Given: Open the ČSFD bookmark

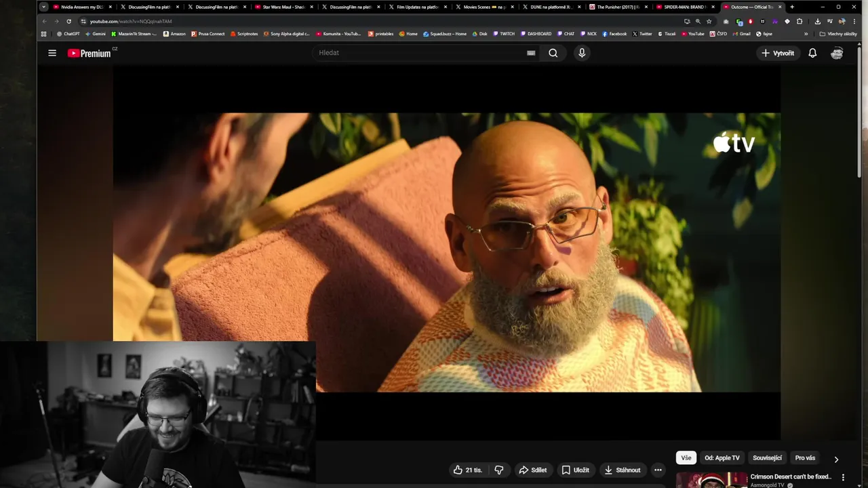Looking at the screenshot, I should pos(718,34).
